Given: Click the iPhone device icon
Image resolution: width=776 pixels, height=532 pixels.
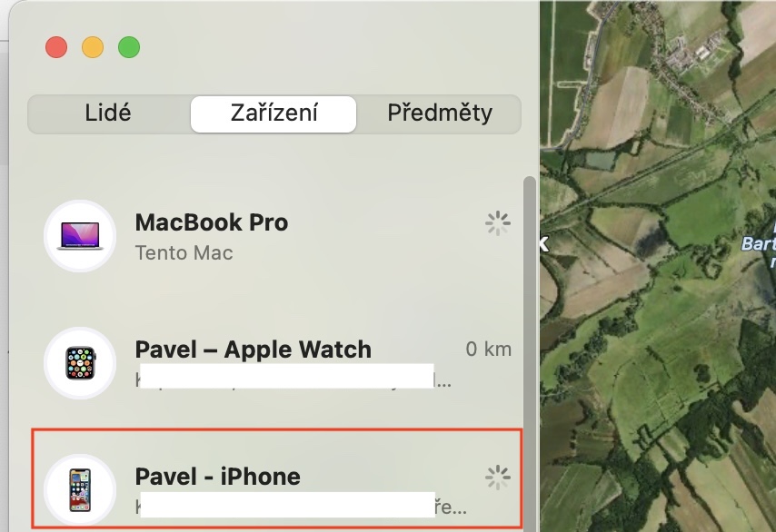Looking at the screenshot, I should click(x=80, y=490).
